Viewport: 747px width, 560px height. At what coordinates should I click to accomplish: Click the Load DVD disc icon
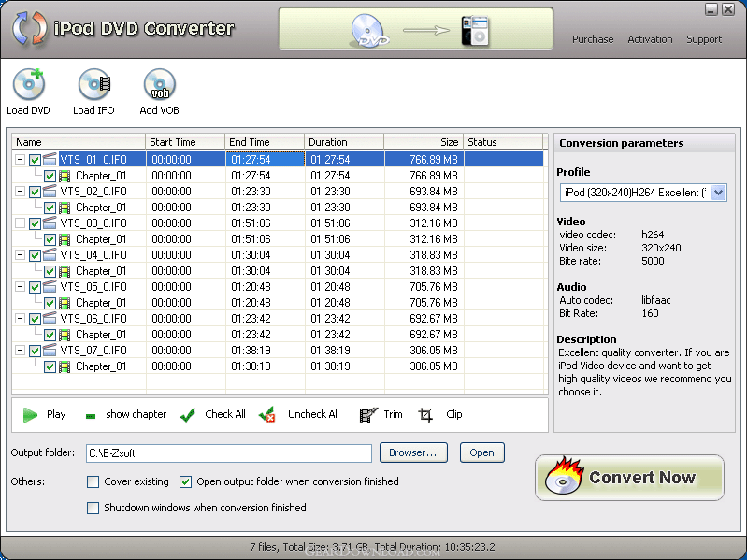pos(29,84)
